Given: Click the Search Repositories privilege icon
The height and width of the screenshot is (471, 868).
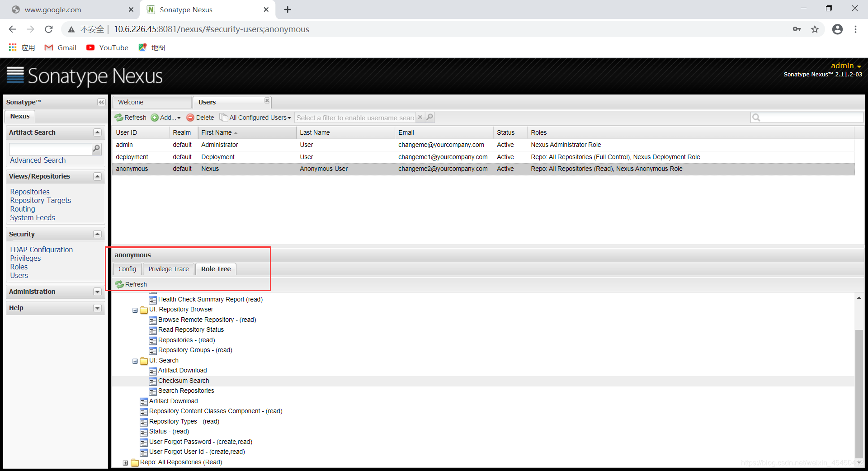Looking at the screenshot, I should coord(153,391).
